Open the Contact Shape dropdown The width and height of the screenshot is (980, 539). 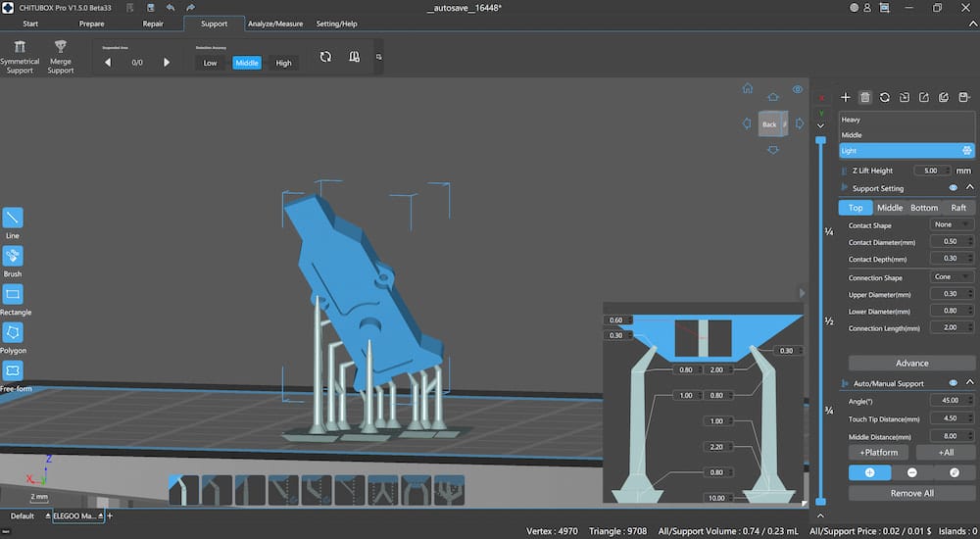952,224
